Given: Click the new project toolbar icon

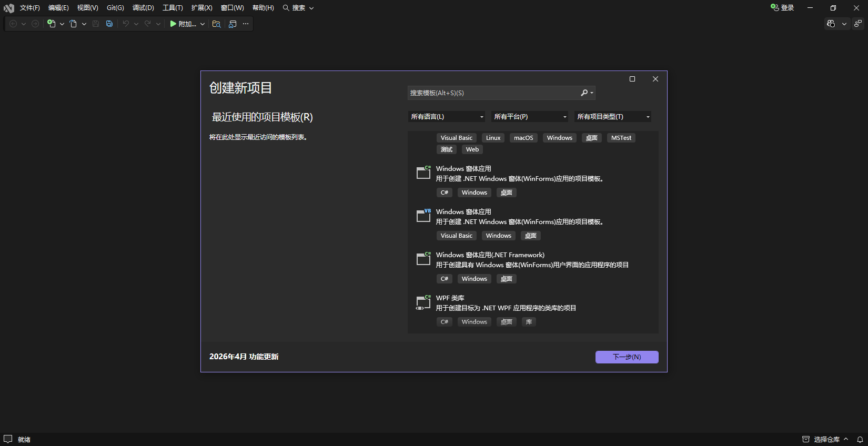Looking at the screenshot, I should coord(51,24).
